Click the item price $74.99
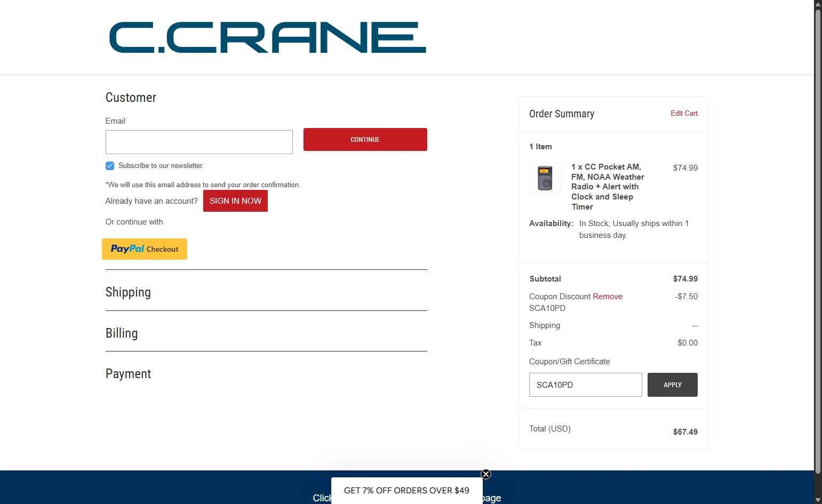The width and height of the screenshot is (822, 504). (685, 168)
